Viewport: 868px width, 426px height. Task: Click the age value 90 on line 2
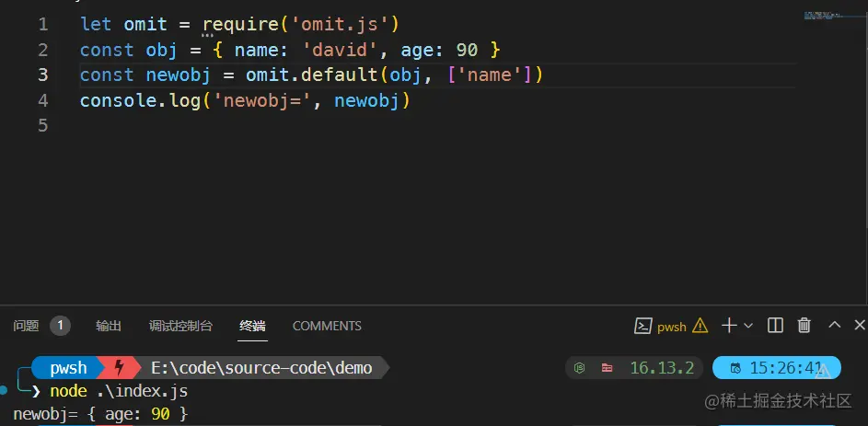click(x=467, y=51)
